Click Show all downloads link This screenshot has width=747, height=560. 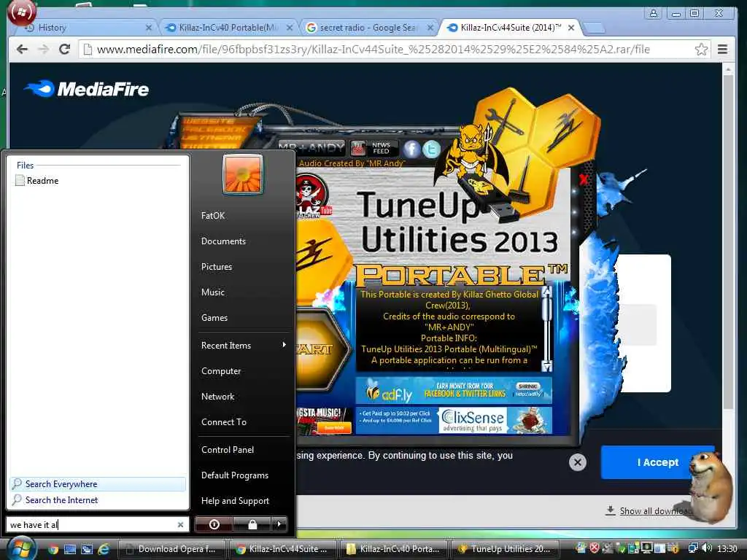[x=656, y=511]
